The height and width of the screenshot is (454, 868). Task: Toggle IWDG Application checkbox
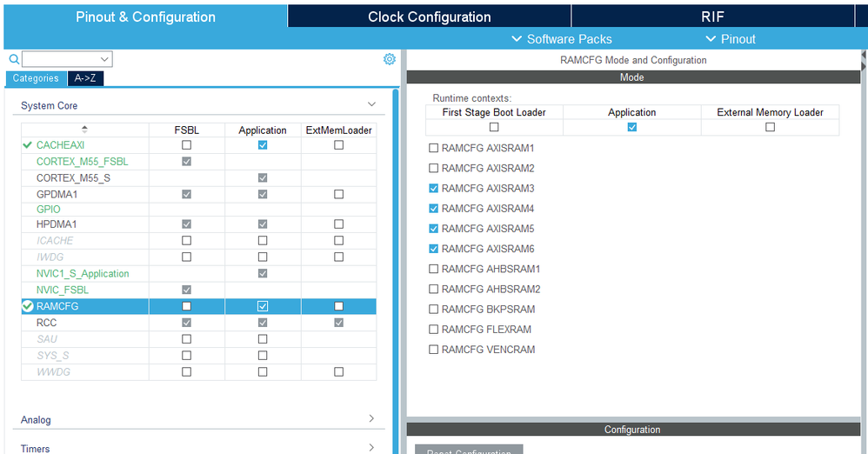tap(263, 257)
